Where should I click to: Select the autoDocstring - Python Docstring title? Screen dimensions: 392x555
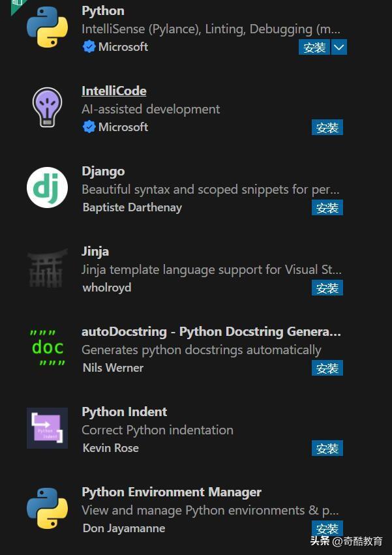[x=211, y=332]
